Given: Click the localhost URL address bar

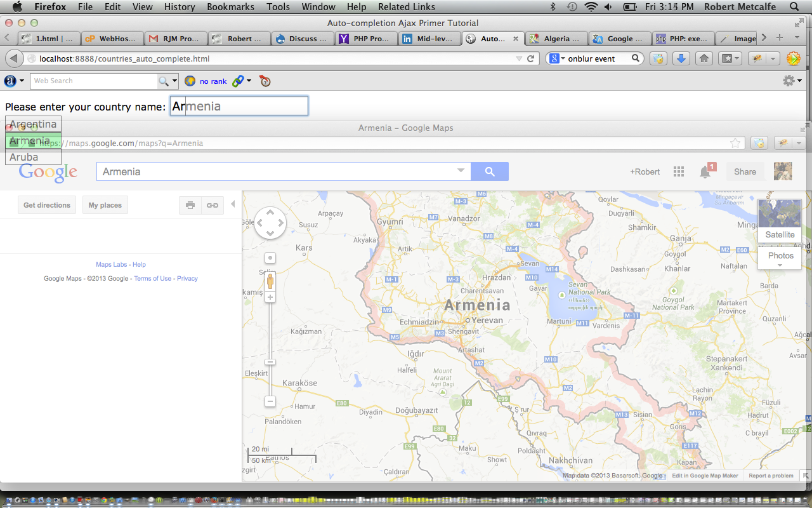Looking at the screenshot, I should [273, 58].
